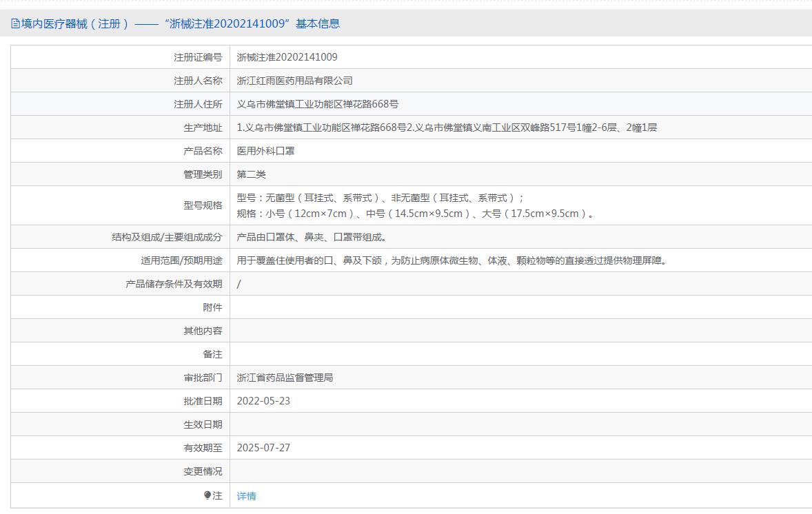Click the 变更情况 label

pos(203,471)
